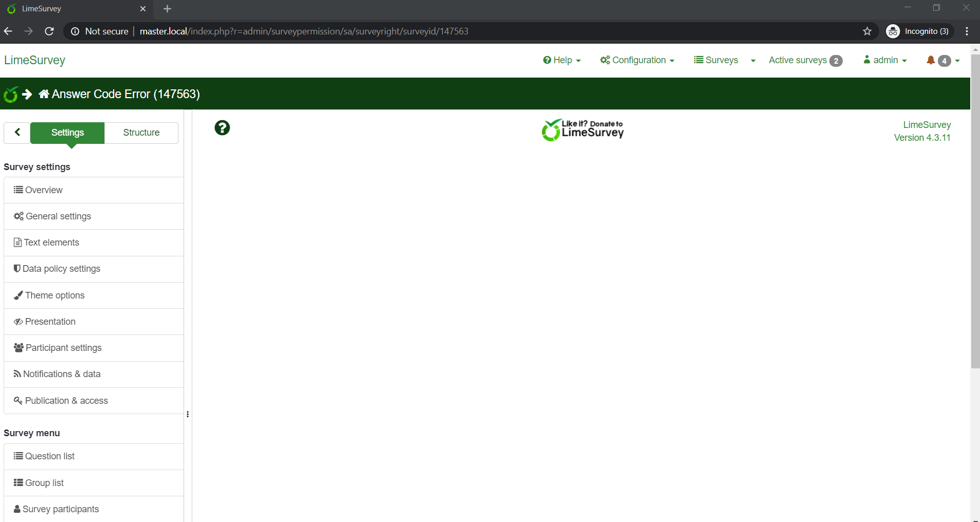Close the LimeSurvey browser tab
980x522 pixels.
(x=143, y=9)
